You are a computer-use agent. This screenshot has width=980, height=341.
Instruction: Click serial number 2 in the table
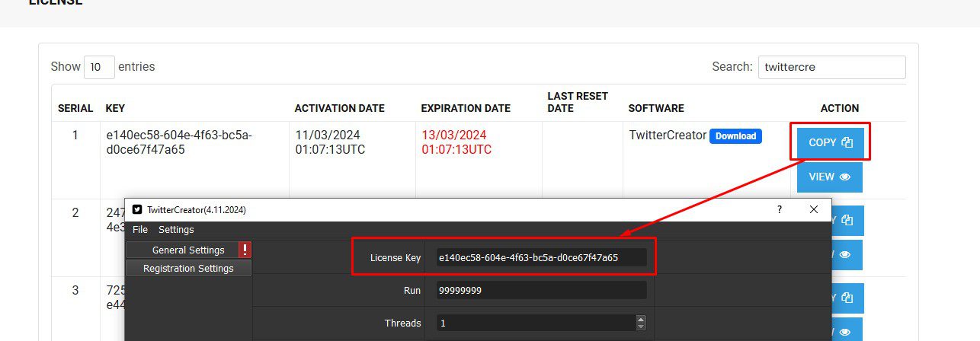[75, 213]
